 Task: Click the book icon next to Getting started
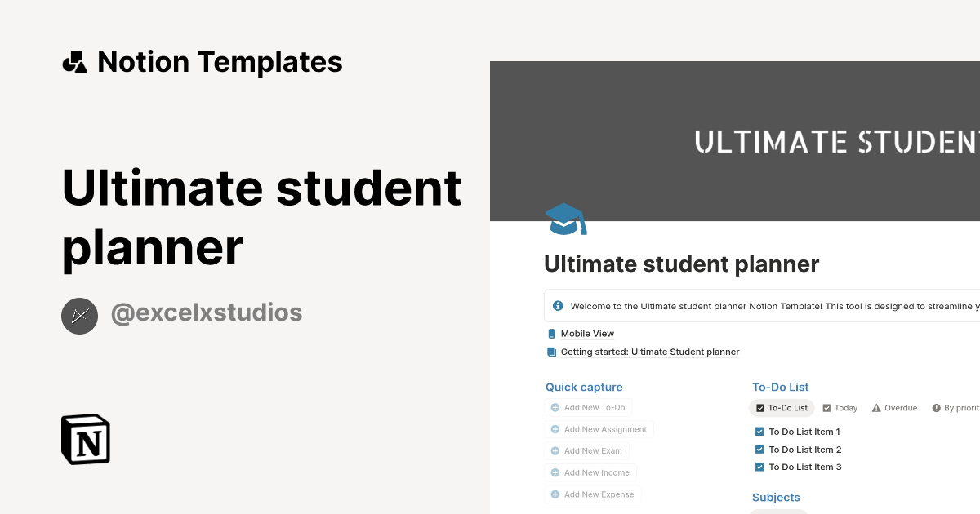click(x=550, y=351)
